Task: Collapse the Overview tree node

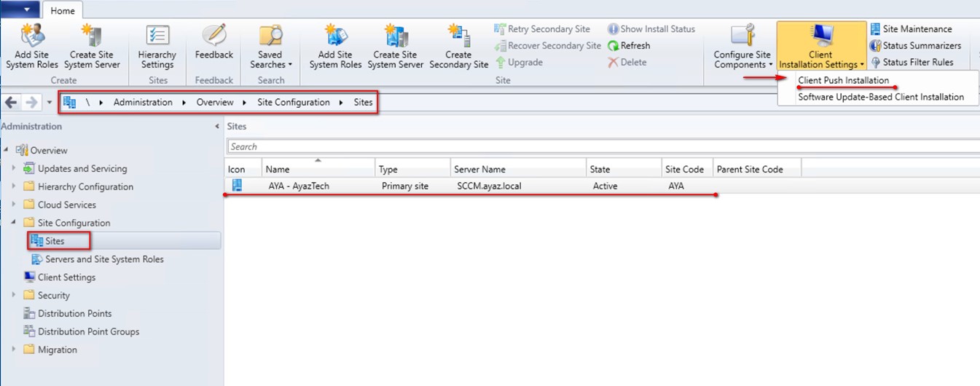Action: point(7,150)
